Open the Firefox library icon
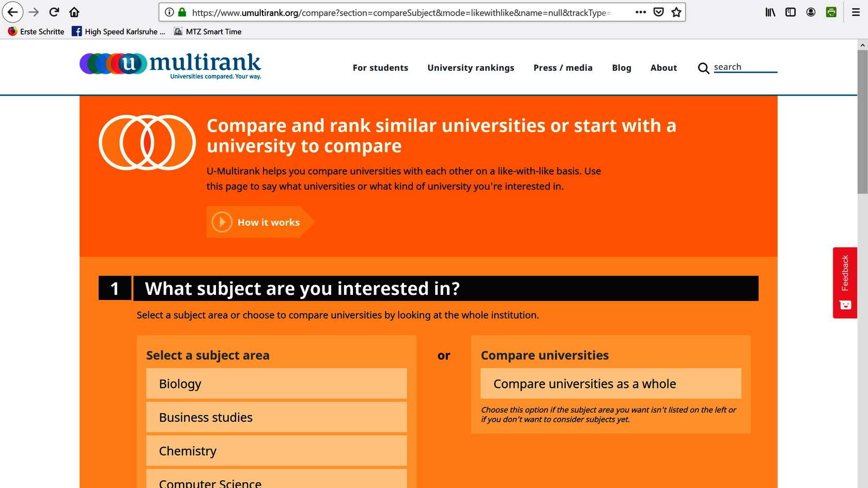 point(770,12)
